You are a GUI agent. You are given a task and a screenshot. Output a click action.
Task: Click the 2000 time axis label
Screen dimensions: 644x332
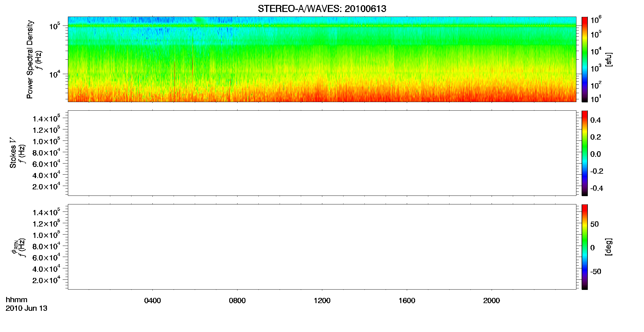click(x=492, y=301)
